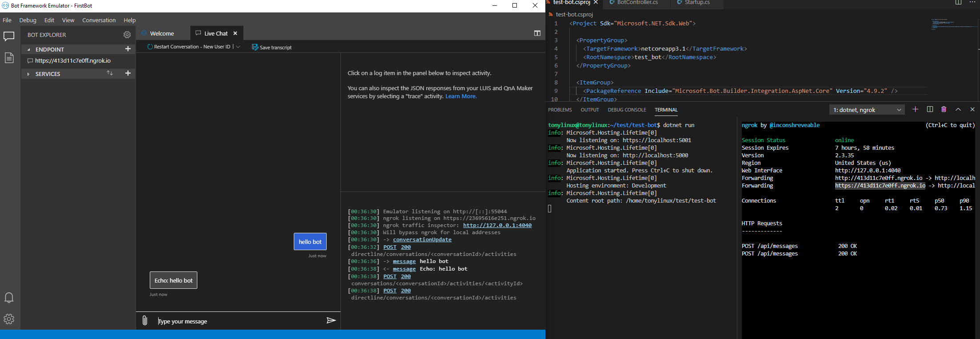Viewport: 980px width, 339px height.
Task: Open the File menu
Action: [x=7, y=20]
